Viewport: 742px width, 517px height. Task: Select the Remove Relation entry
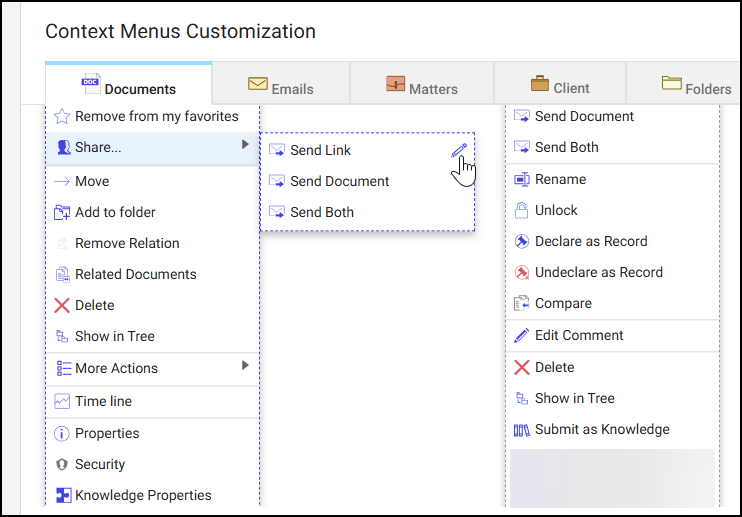(x=153, y=244)
